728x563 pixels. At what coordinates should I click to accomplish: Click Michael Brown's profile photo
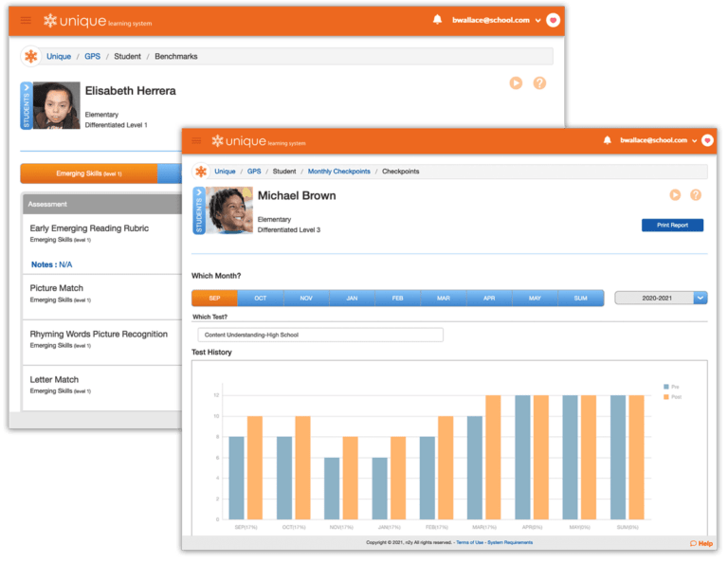click(229, 209)
